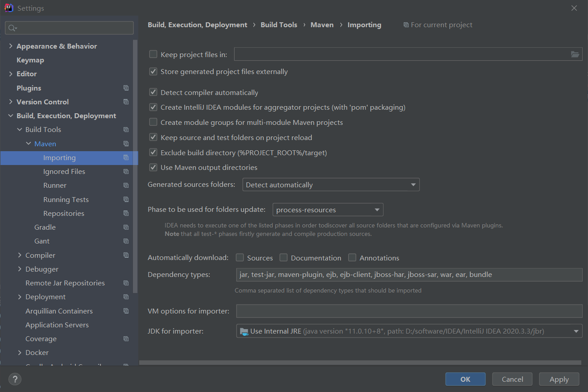Click the project-level icon on the Importing row
This screenshot has width=588, height=392.
[x=126, y=157]
